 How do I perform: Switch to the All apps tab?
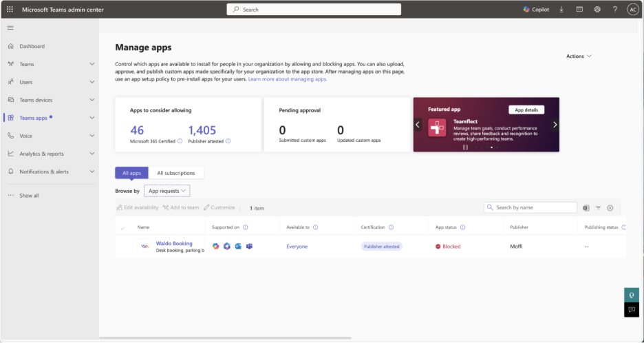point(132,173)
